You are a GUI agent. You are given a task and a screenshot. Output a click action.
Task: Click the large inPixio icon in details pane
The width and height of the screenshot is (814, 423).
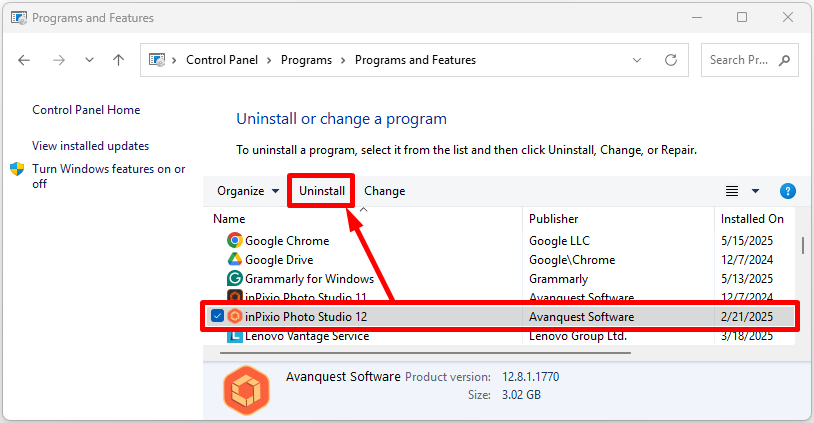pyautogui.click(x=247, y=390)
